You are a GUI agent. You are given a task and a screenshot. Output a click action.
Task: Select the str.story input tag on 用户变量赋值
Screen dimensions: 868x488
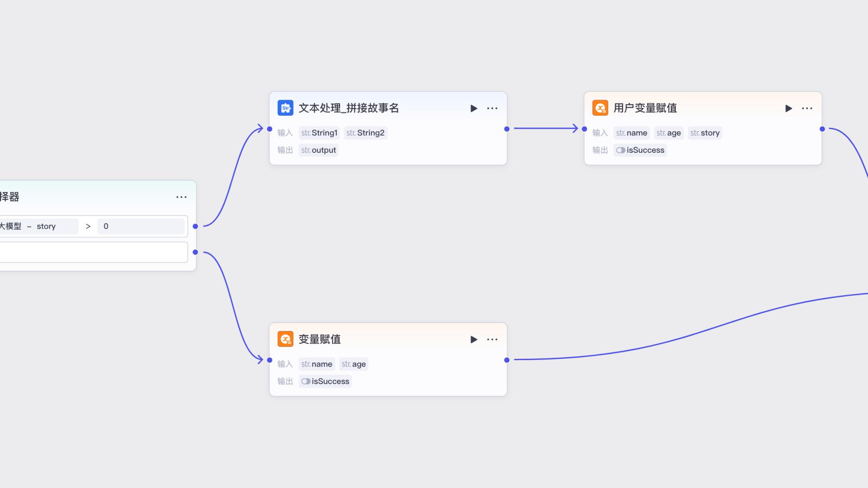point(705,132)
